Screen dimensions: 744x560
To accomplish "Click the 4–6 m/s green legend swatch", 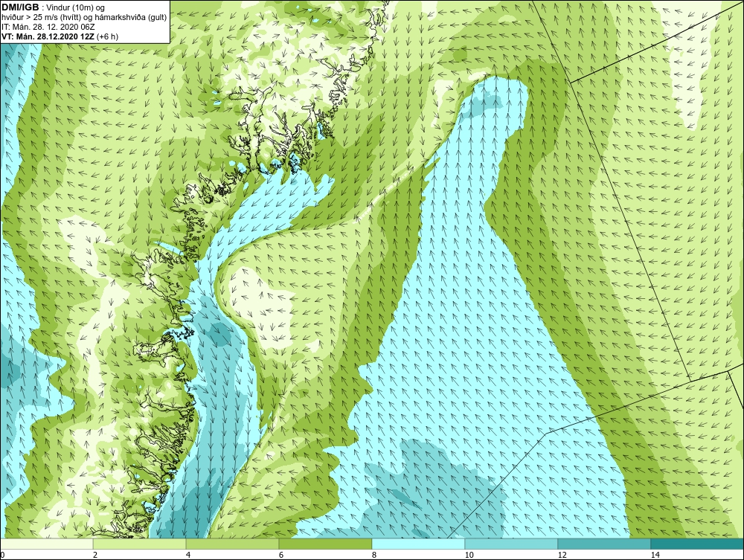I will point(232,544).
